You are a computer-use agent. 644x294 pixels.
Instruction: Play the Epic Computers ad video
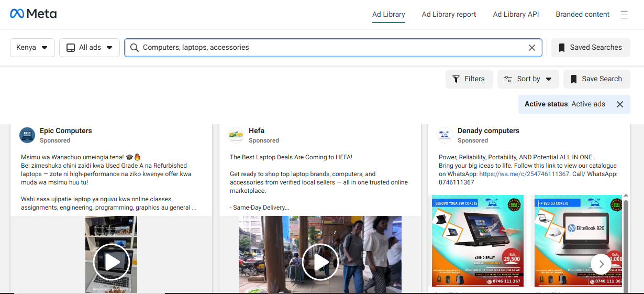pos(112,262)
